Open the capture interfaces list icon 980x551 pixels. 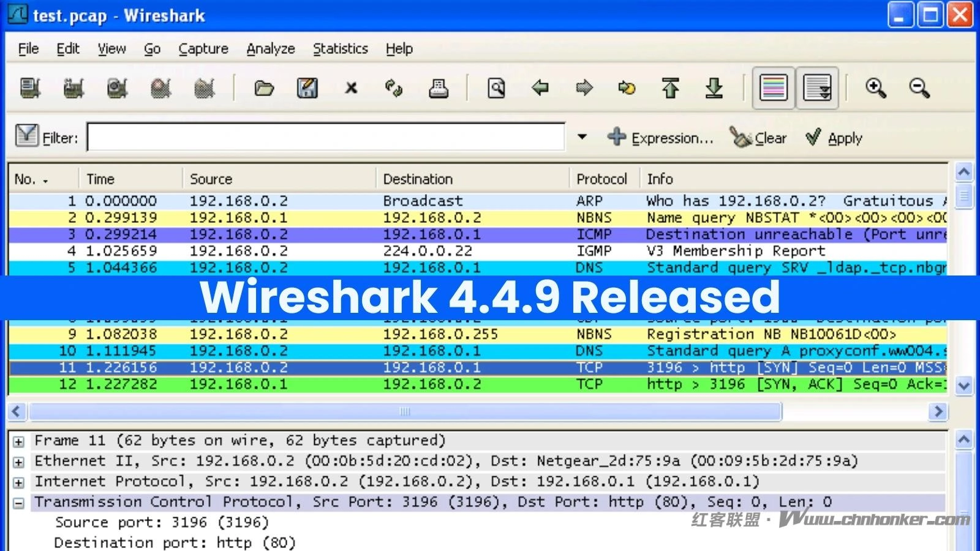tap(30, 88)
